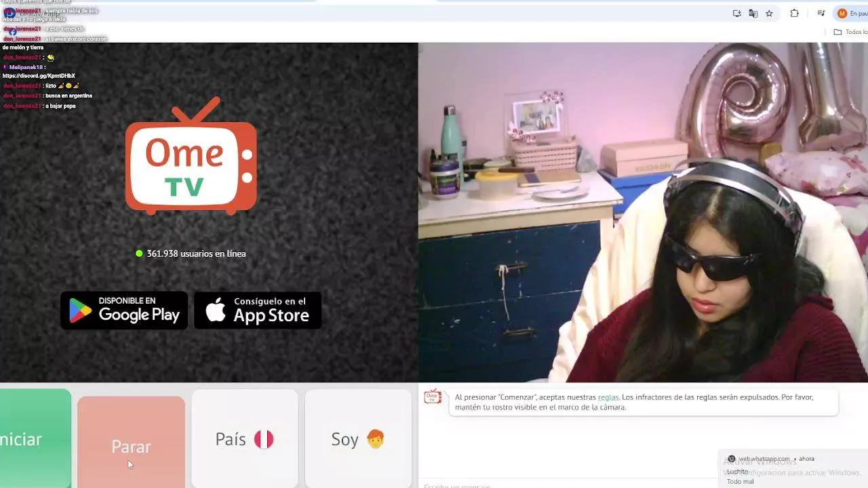Click the local webcam video preview
Screen dimensions: 868x488
(x=643, y=212)
